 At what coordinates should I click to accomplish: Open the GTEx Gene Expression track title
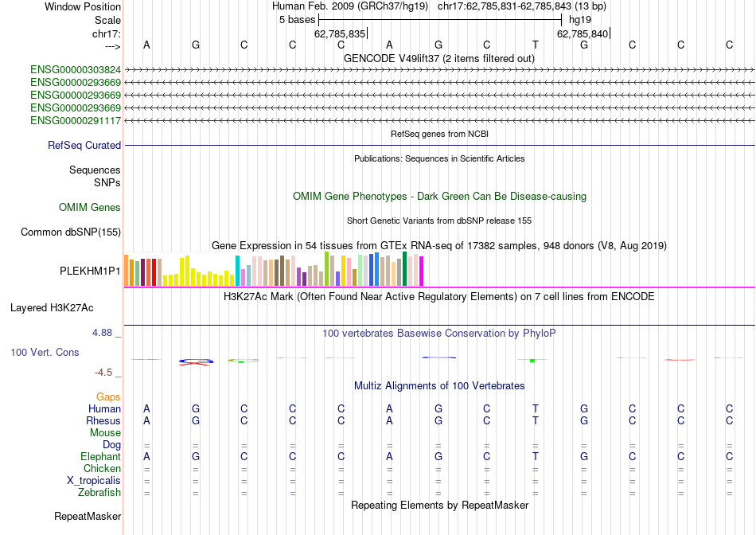pyautogui.click(x=439, y=245)
